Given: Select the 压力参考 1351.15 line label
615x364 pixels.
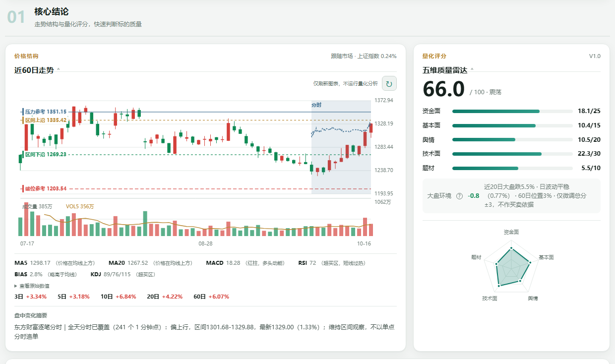Looking at the screenshot, I should (46, 112).
